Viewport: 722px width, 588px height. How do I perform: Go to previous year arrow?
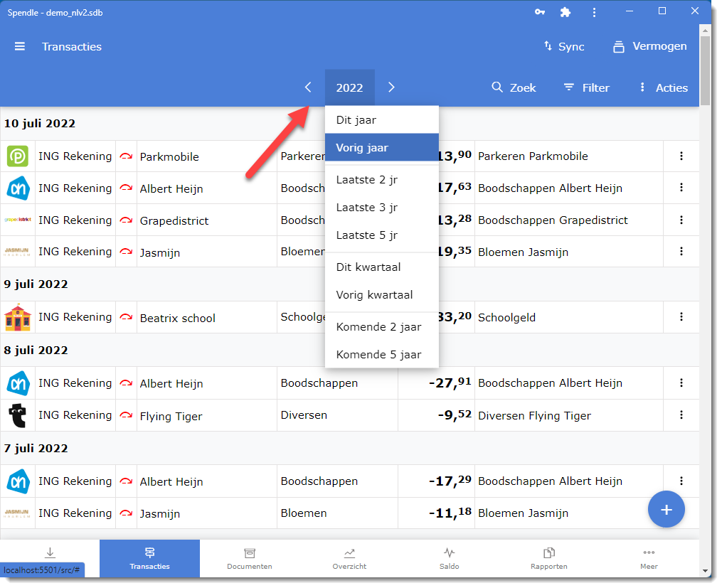(308, 87)
